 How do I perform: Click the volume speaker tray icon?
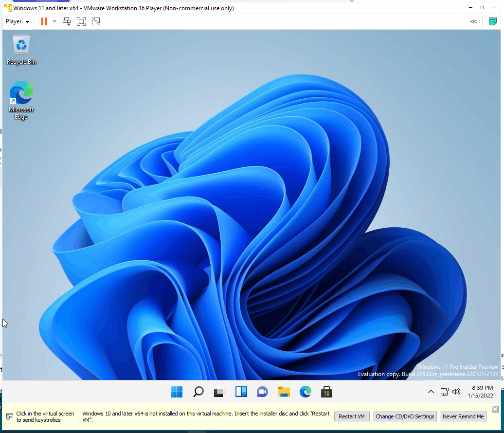pos(456,392)
